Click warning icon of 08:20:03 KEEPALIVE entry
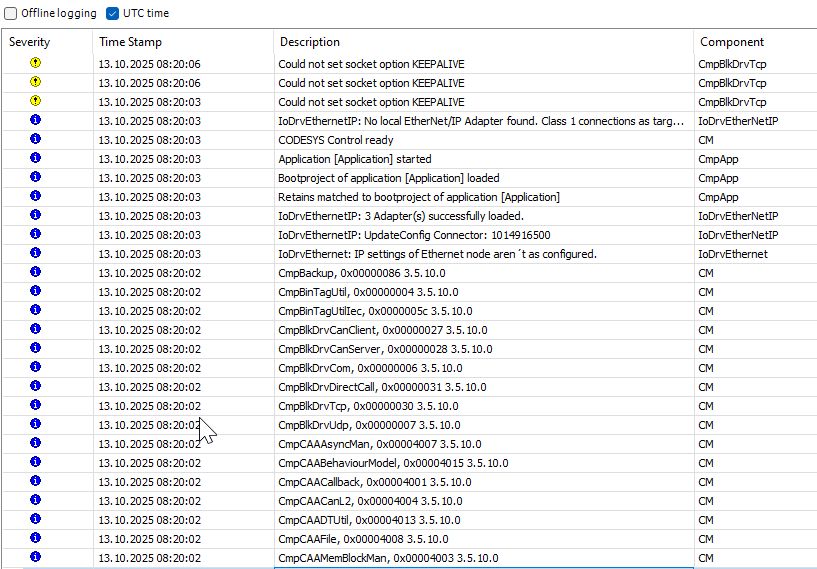 [36, 101]
